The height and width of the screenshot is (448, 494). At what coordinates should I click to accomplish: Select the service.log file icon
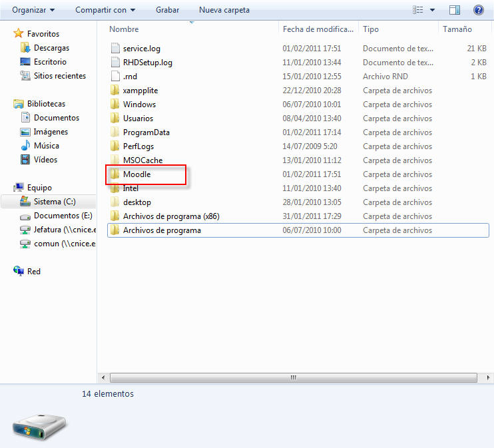coord(115,49)
